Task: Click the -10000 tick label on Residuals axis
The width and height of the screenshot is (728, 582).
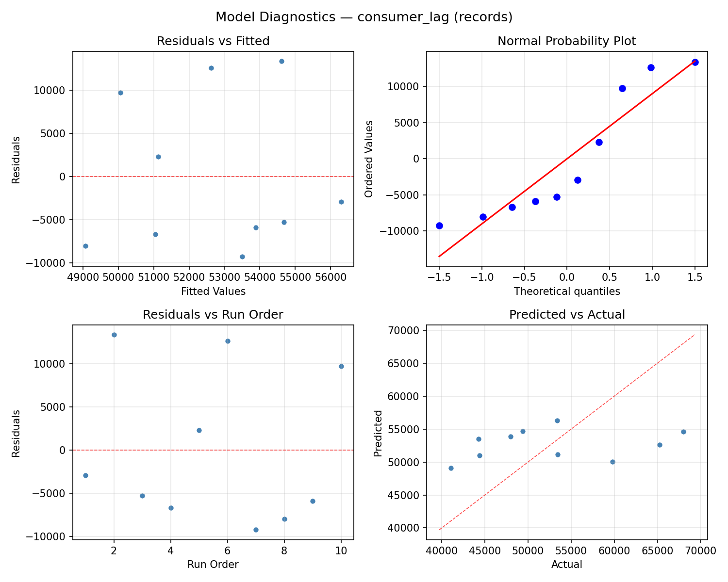Action: tap(45, 262)
